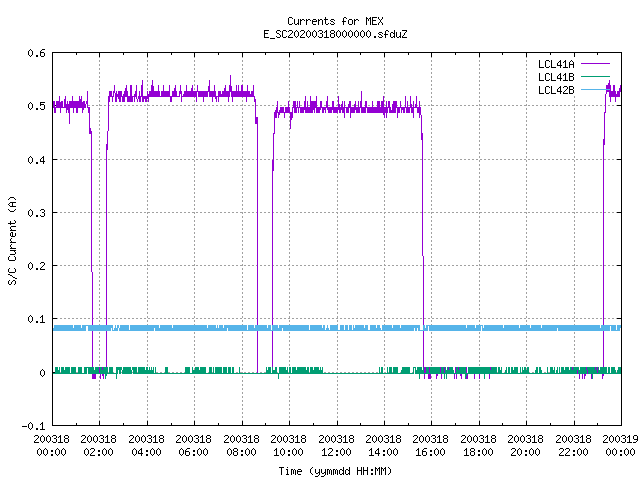The height and width of the screenshot is (480, 640).
Task: Click the 0.6 y-axis tick label
Action: point(37,53)
